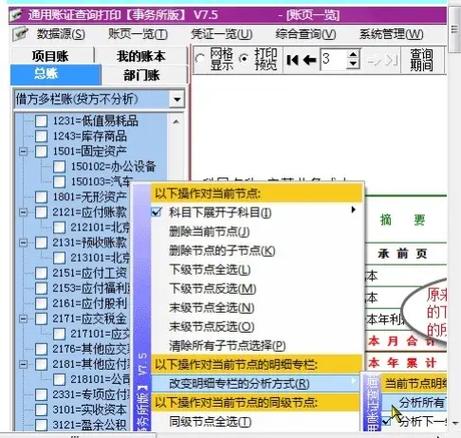The image size is (461, 438).
Task: Check the 1231=低值易耗品 checkbox
Action: 41,121
